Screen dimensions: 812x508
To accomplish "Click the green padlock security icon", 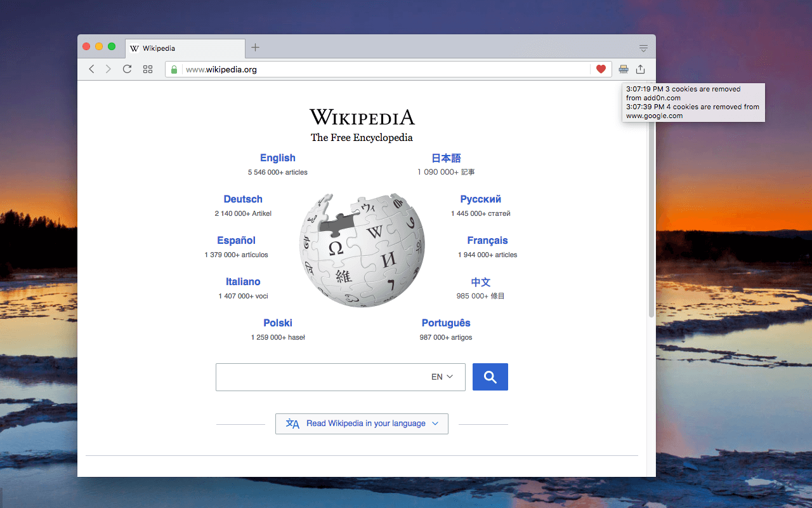I will pyautogui.click(x=174, y=69).
